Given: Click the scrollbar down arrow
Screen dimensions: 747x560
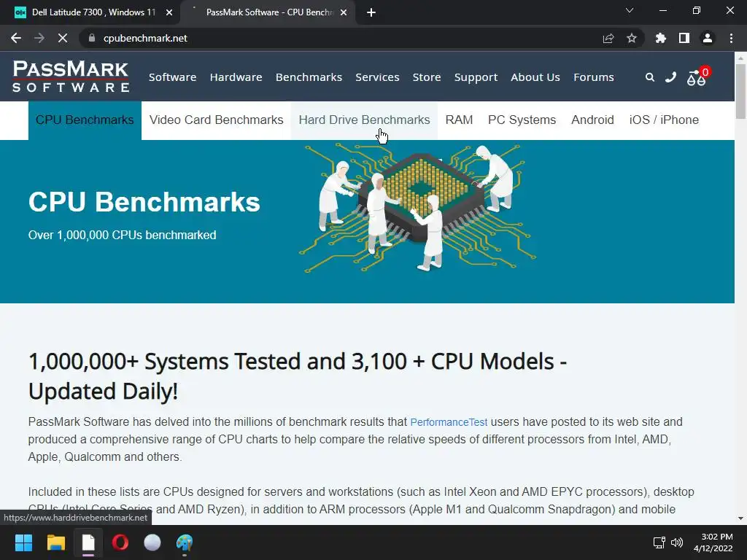Looking at the screenshot, I should (x=740, y=518).
